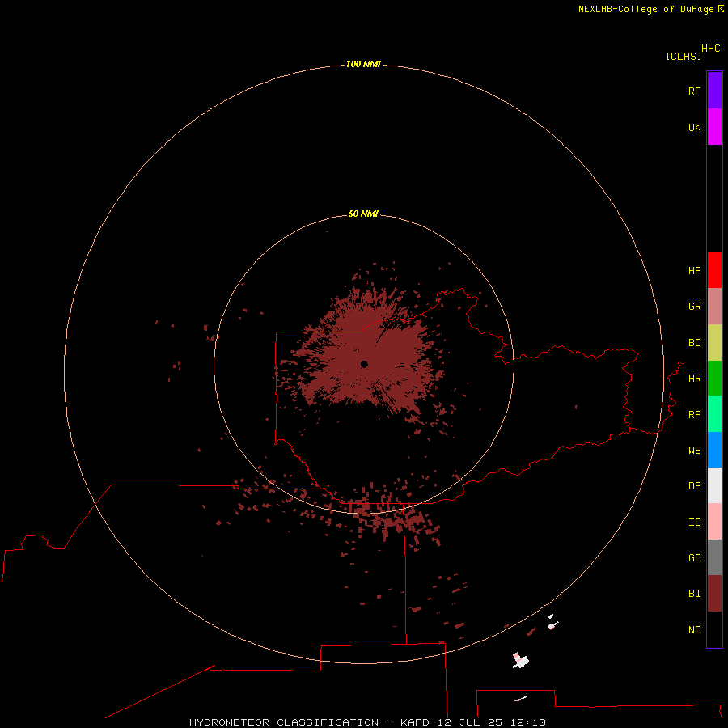Click the GR pink-brown legend swatch
The image size is (728, 728).
pyautogui.click(x=714, y=307)
